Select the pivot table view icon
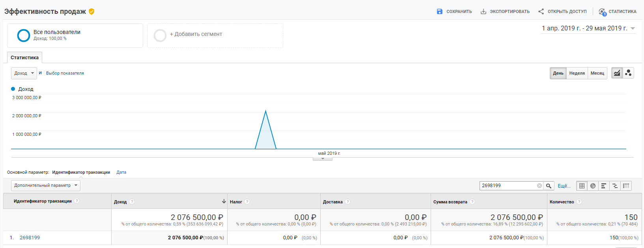The width and height of the screenshot is (644, 248). pyautogui.click(x=626, y=186)
